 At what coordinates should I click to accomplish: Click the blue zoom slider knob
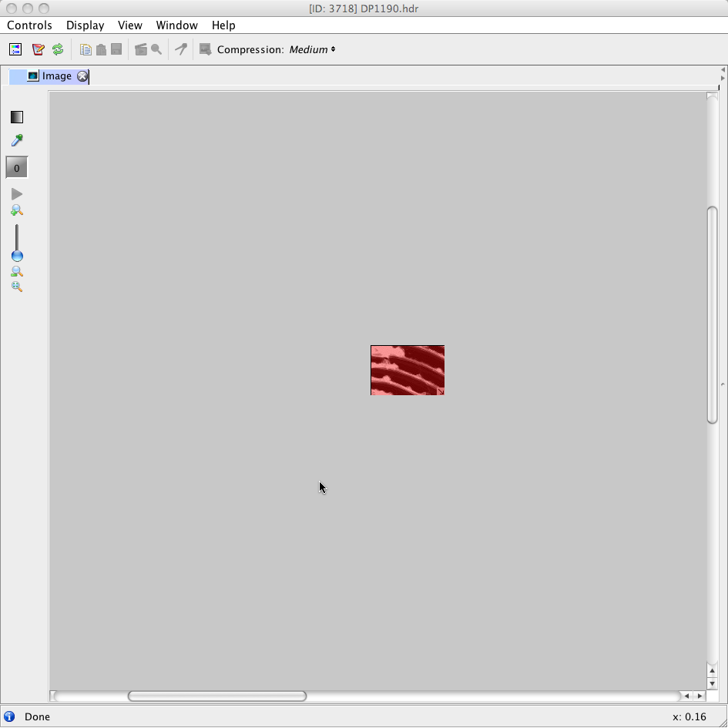point(17,256)
